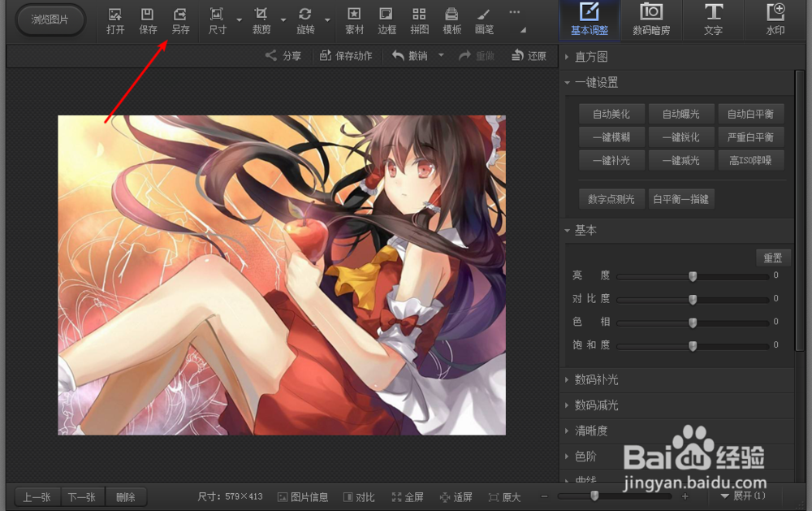This screenshot has height=511, width=812.
Task: Click the 浏览图片 browse pictures button
Action: pyautogui.click(x=50, y=19)
